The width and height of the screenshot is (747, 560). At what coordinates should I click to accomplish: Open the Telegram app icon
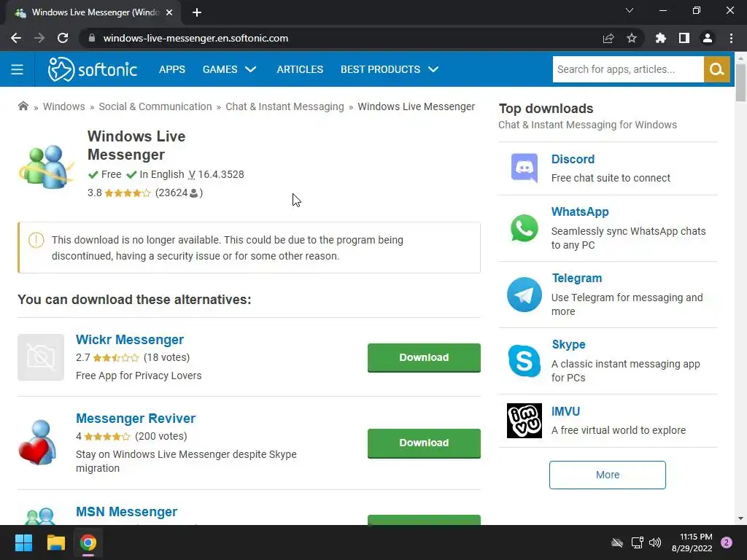point(524,295)
